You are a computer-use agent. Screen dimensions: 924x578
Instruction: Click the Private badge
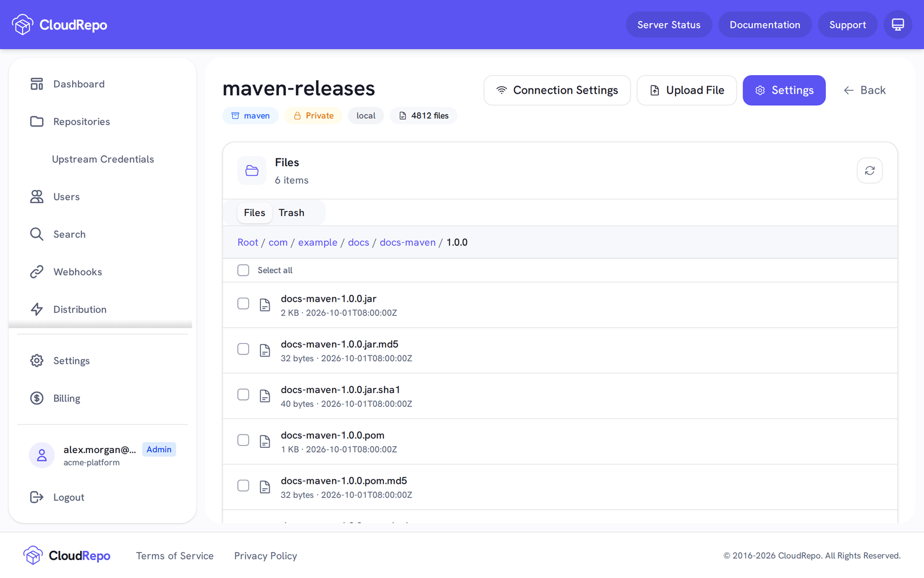tap(314, 116)
